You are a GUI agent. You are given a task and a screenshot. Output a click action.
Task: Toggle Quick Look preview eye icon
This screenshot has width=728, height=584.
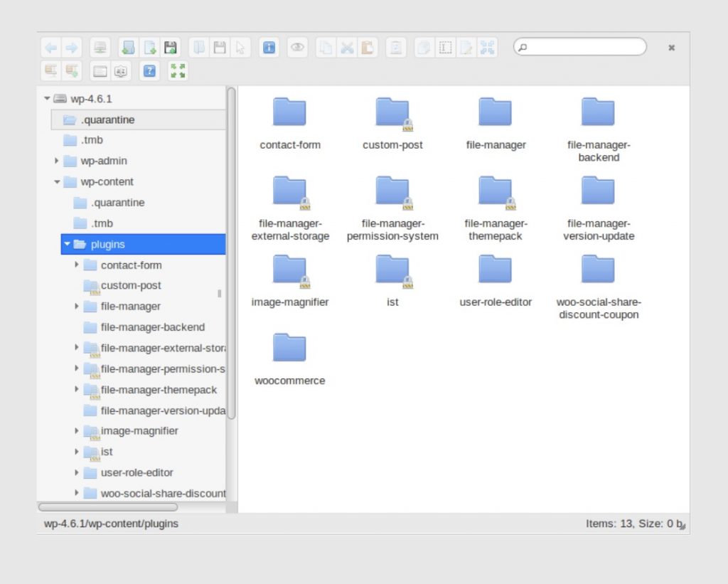point(297,48)
